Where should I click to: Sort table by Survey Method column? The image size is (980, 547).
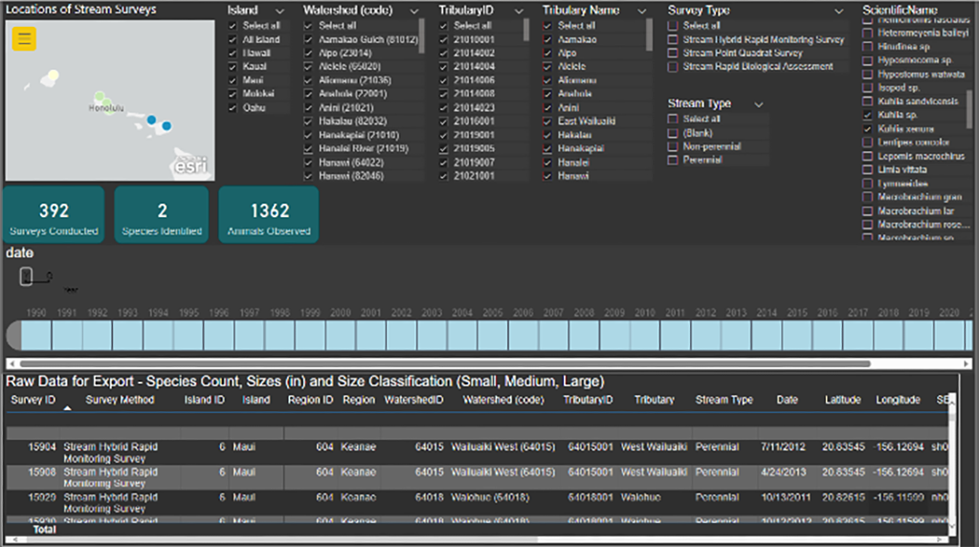pyautogui.click(x=120, y=400)
